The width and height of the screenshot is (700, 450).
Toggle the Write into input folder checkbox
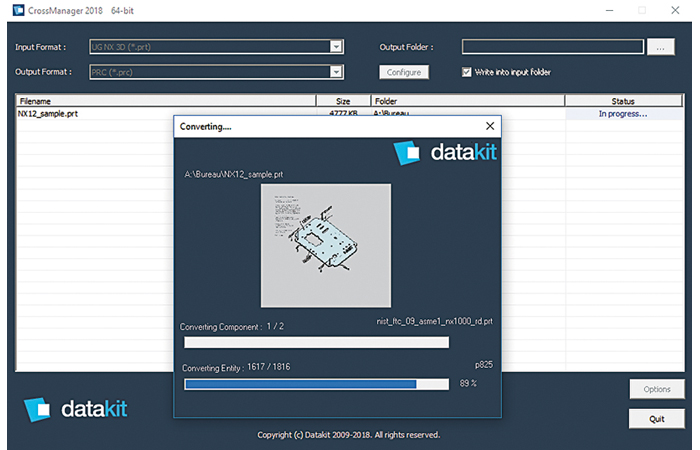tap(467, 72)
